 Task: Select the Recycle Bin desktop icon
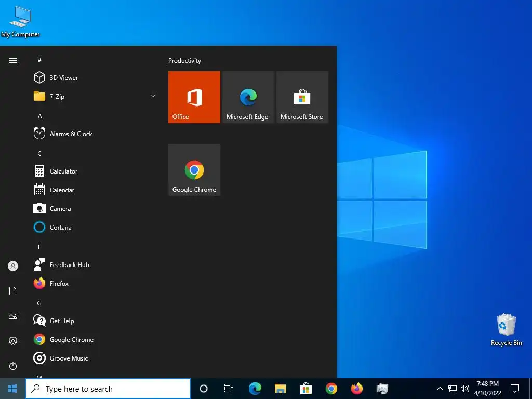(x=506, y=330)
